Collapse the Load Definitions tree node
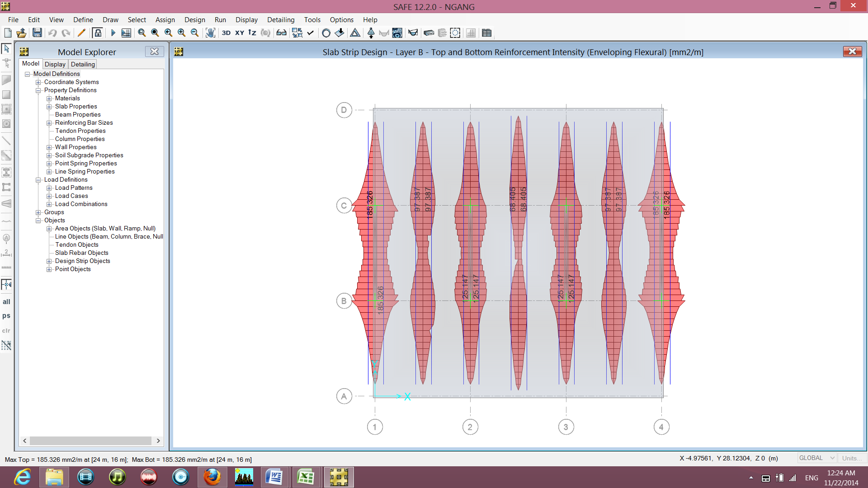The height and width of the screenshot is (488, 868). (38, 180)
